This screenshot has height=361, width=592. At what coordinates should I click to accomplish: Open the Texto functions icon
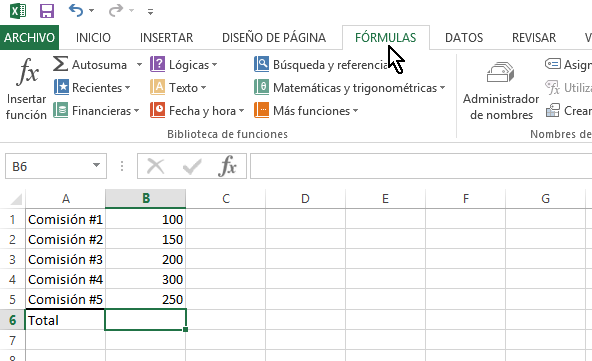(x=157, y=87)
